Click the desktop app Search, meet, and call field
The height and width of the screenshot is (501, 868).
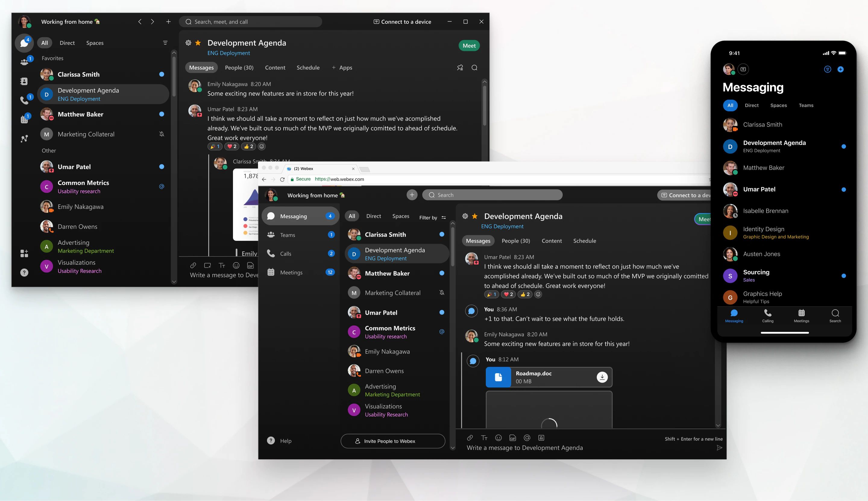coord(250,22)
